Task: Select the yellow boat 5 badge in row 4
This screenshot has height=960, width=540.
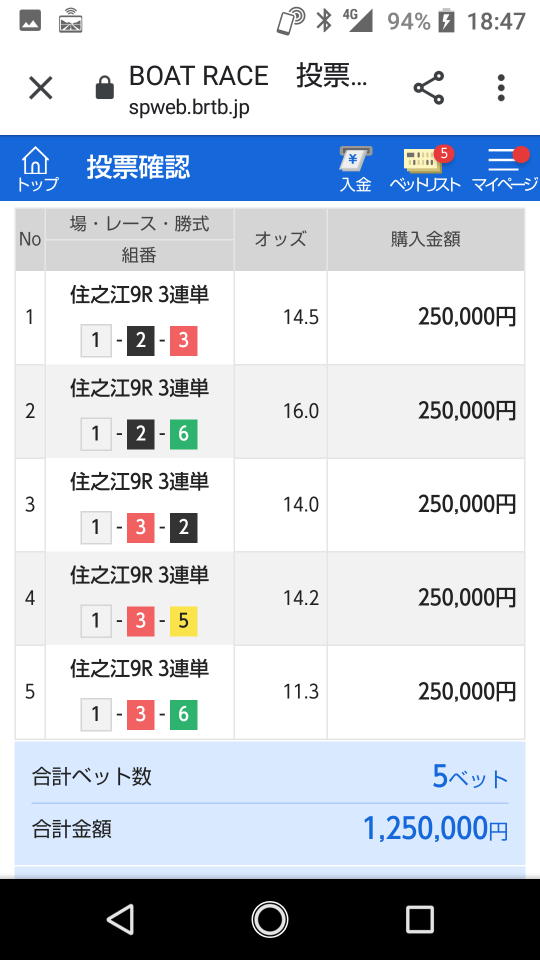Action: click(184, 621)
